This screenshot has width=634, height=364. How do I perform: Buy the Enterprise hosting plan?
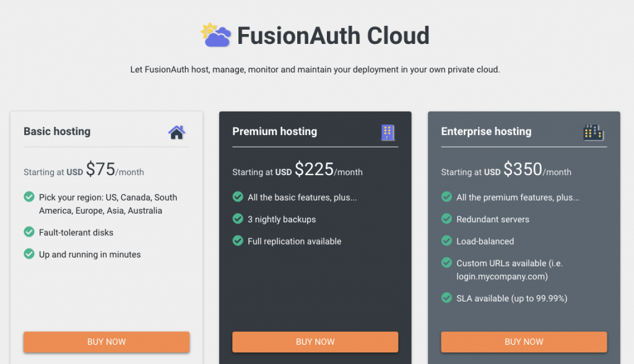(x=524, y=342)
